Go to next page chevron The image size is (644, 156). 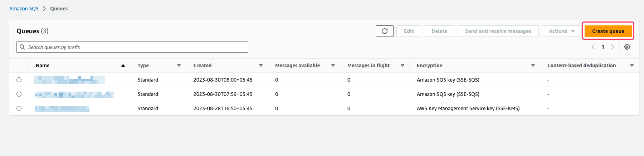(613, 47)
